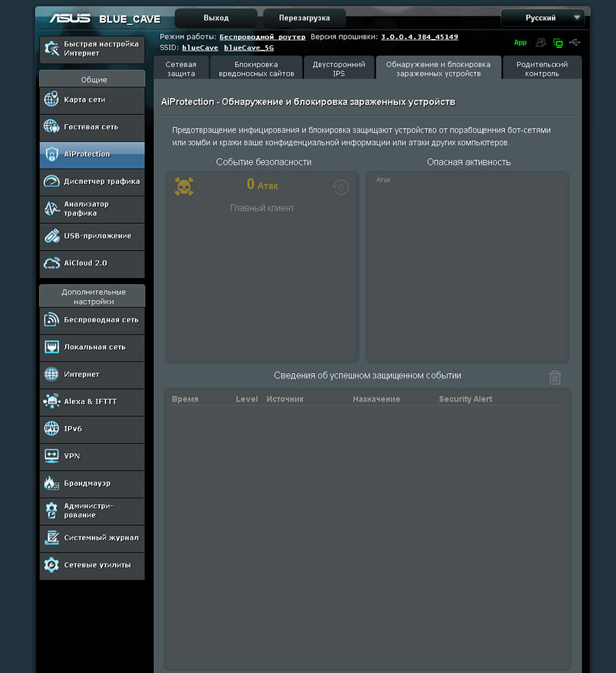Image resolution: width=616 pixels, height=673 pixels.
Task: Click the Alexa & IFTTT icon
Action: tap(51, 401)
